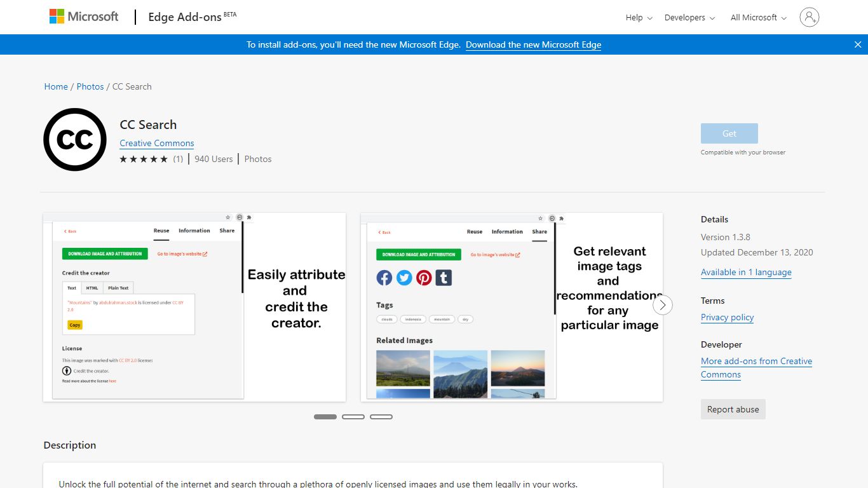Go to the Home breadcrumb
The height and width of the screenshot is (488, 868).
click(x=56, y=86)
